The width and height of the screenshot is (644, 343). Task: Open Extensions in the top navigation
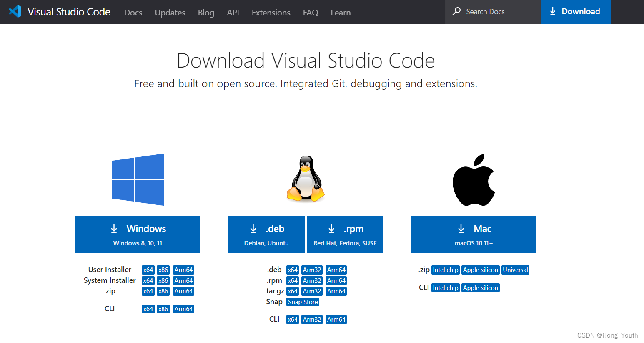[271, 13]
